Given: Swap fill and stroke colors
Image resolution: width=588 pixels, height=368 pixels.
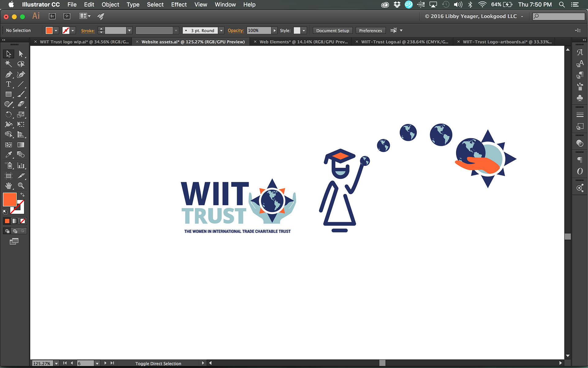Looking at the screenshot, I should point(23,195).
